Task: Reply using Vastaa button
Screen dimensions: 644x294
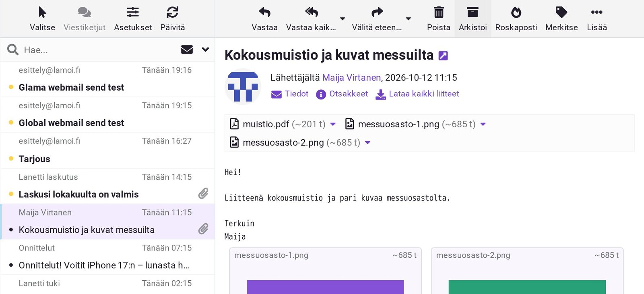Action: tap(264, 19)
